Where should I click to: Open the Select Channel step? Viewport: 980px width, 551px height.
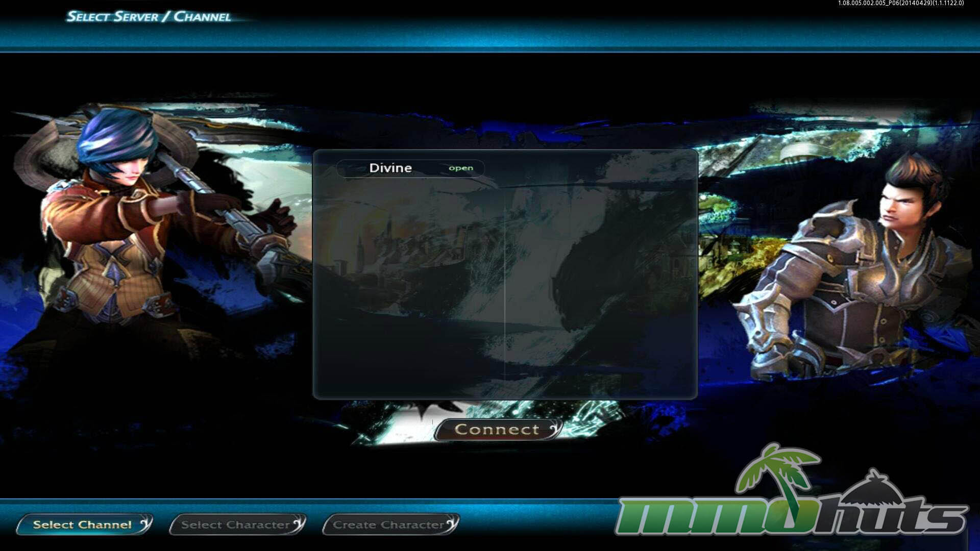coord(82,524)
